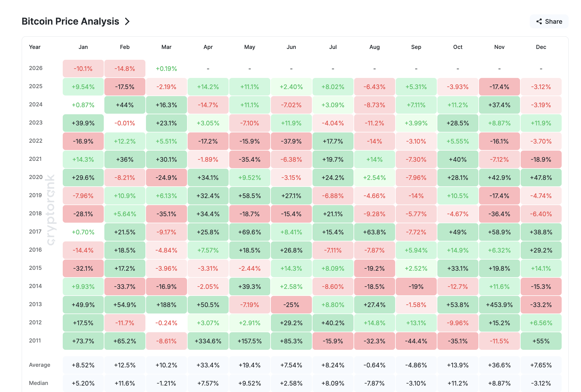The width and height of the screenshot is (581, 392).
Task: Click the -17.5% cell for February 2025
Action: tap(125, 86)
